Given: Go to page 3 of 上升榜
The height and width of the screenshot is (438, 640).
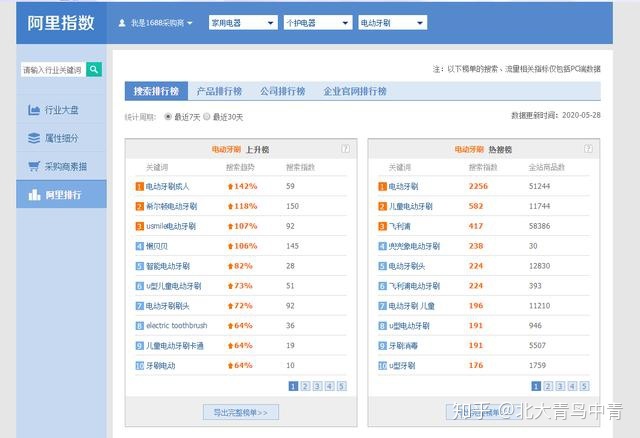Looking at the screenshot, I should (x=318, y=386).
